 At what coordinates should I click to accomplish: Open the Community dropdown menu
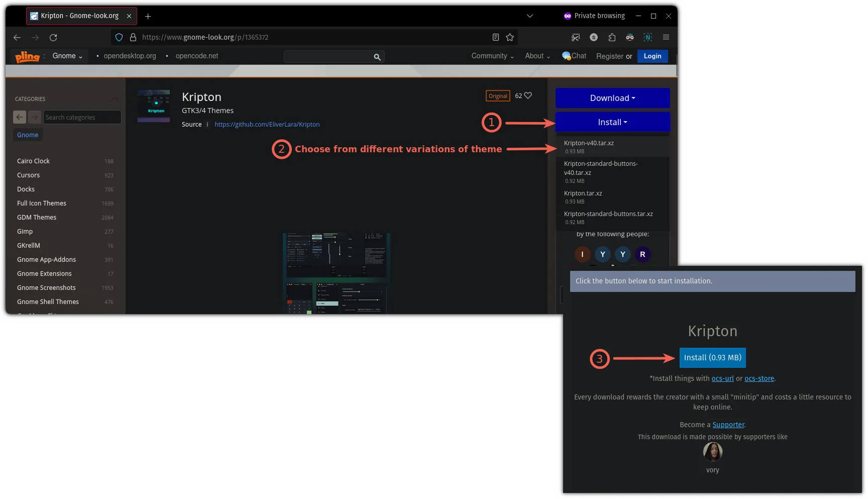click(492, 56)
